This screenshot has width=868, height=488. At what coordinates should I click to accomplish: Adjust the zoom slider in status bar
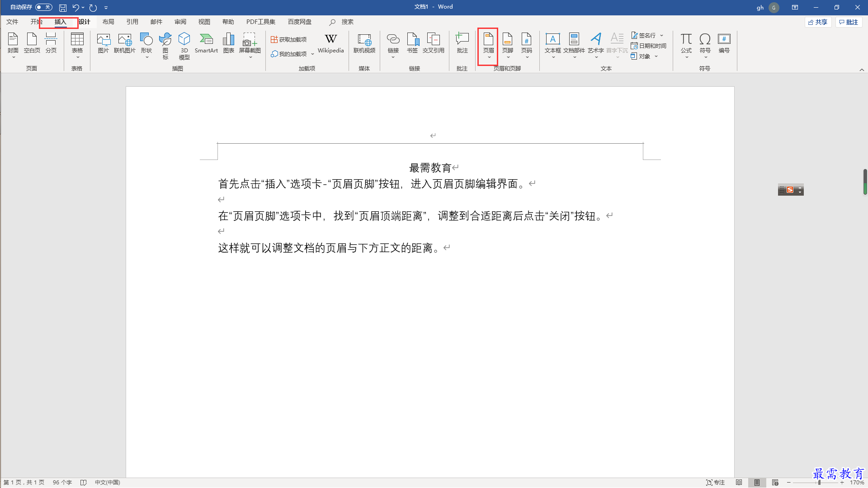click(x=819, y=483)
